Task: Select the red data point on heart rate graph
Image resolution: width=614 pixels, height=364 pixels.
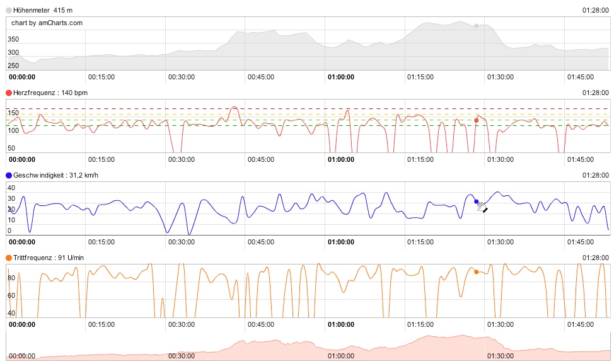Action: pyautogui.click(x=476, y=120)
